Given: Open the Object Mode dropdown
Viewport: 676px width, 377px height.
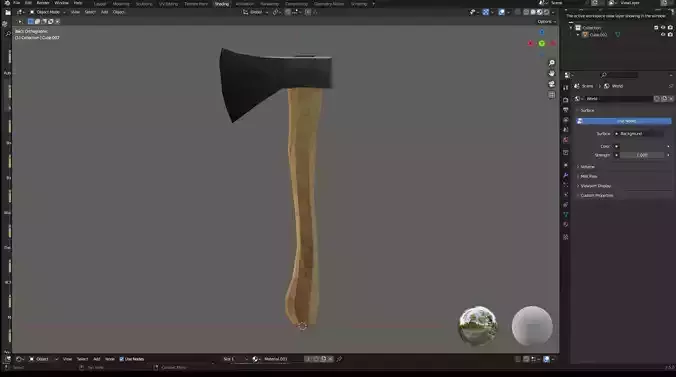Looking at the screenshot, I should 47,12.
